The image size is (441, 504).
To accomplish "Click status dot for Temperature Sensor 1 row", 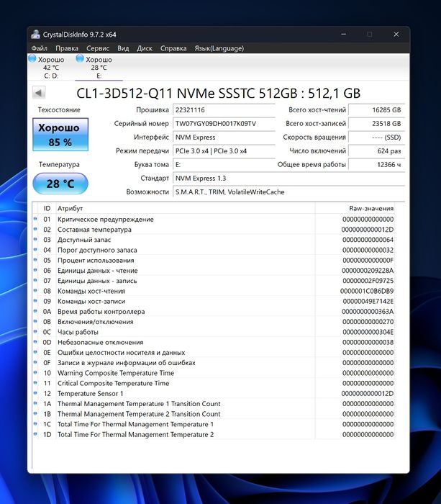I will pyautogui.click(x=35, y=393).
